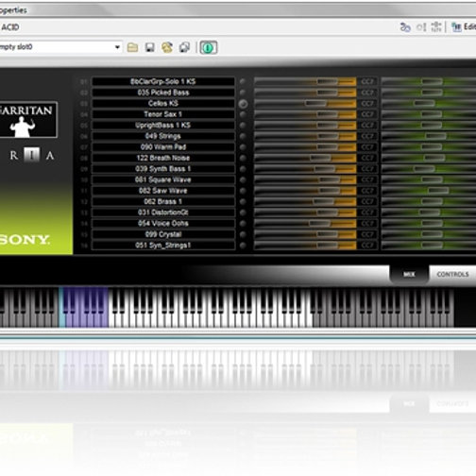
Task: Click the overlapping pages copy icon
Action: point(184,47)
